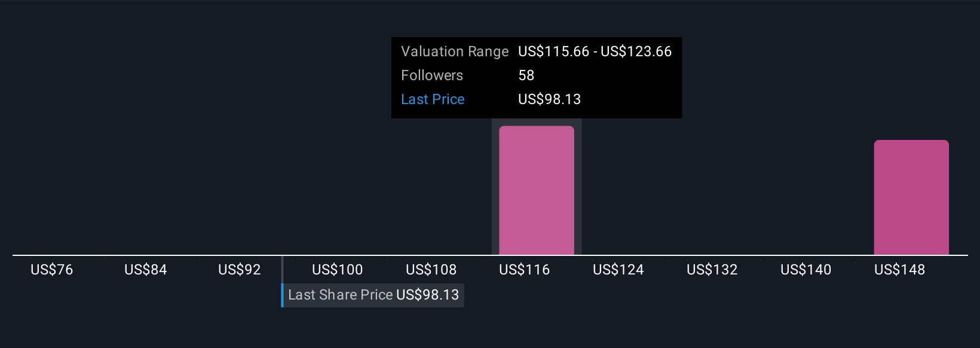Select the US$108 axis label
Image resolution: width=980 pixels, height=348 pixels.
[431, 270]
